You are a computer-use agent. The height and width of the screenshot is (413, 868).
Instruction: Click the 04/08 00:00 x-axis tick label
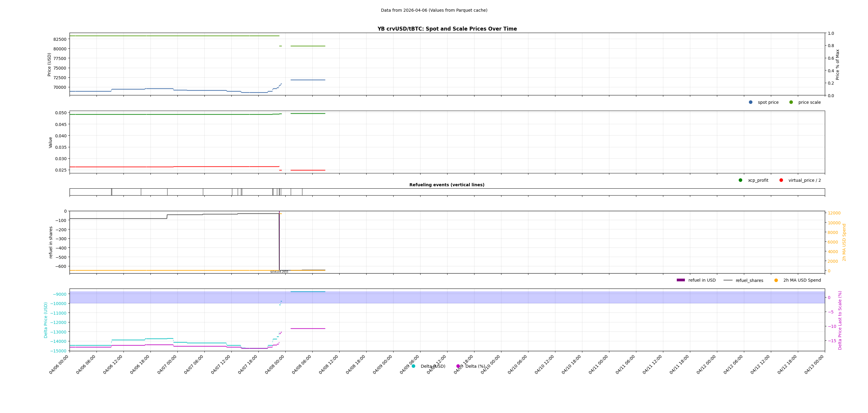pos(275,364)
